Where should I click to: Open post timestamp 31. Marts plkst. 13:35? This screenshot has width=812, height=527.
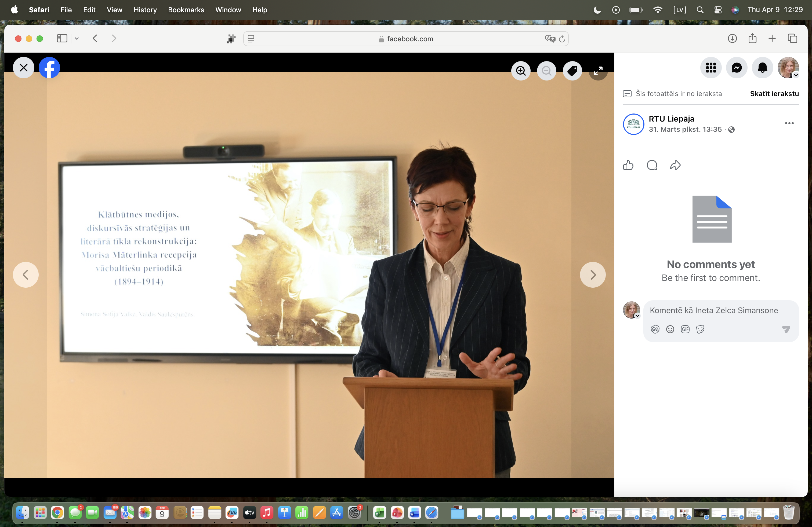685,130
